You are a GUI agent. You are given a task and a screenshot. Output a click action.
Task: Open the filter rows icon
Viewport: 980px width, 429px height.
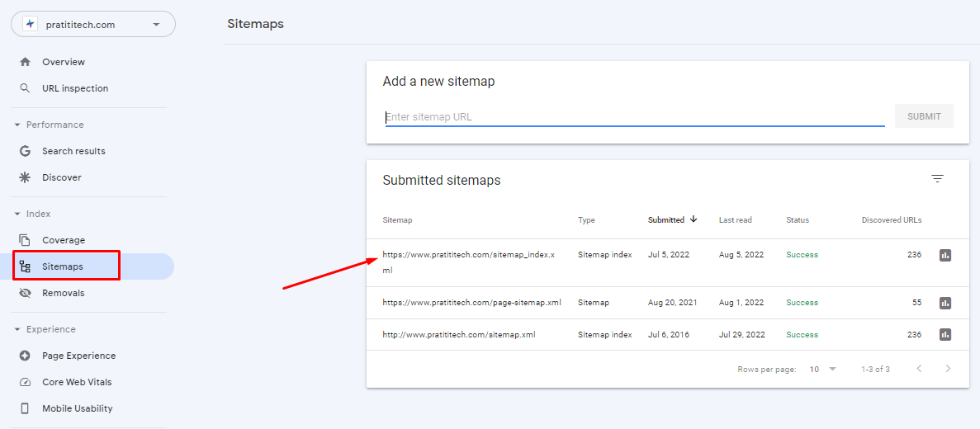pos(937,179)
